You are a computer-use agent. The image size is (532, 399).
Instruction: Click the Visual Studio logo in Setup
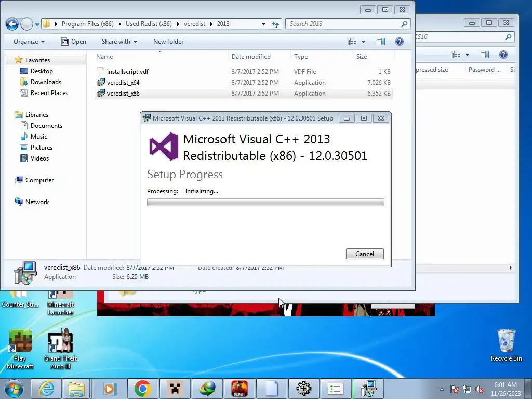[x=164, y=147]
